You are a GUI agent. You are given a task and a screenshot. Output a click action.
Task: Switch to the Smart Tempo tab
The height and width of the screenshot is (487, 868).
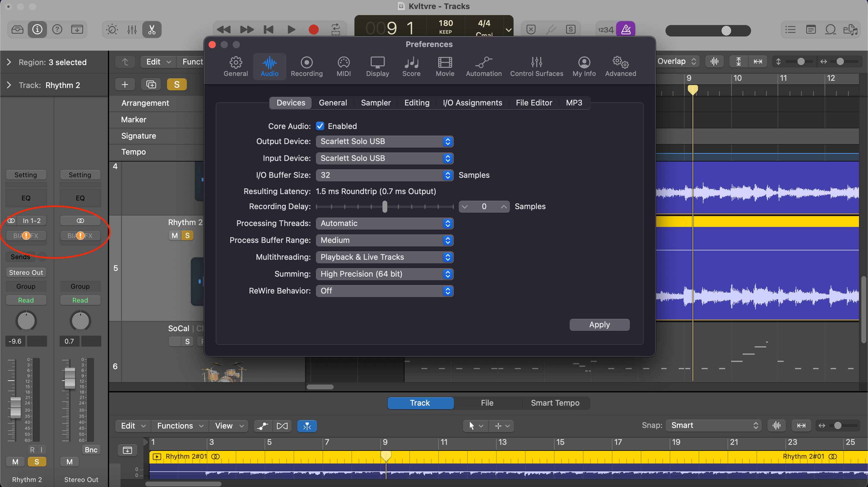coord(555,403)
